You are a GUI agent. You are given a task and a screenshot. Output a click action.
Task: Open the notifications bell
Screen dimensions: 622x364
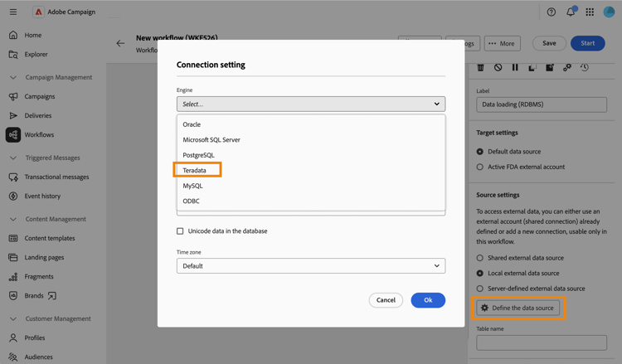click(571, 12)
